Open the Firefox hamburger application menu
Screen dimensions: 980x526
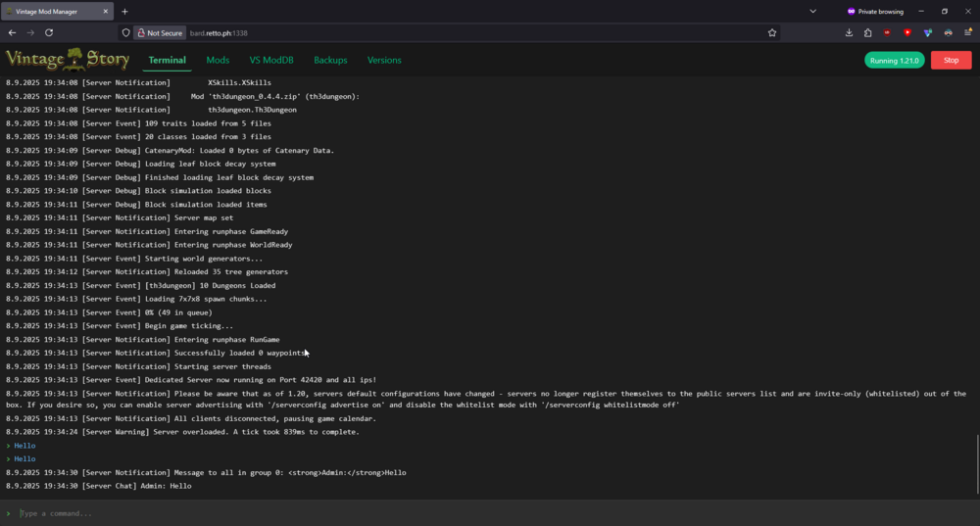967,32
